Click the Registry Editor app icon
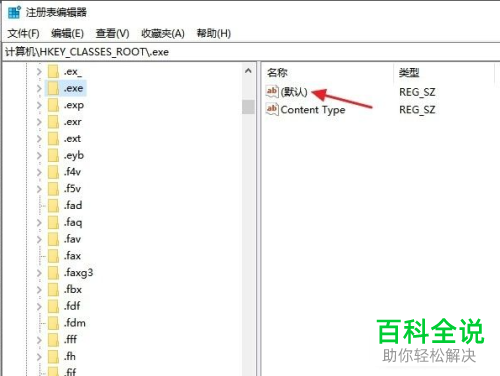Image resolution: width=500 pixels, height=376 pixels. [x=14, y=12]
